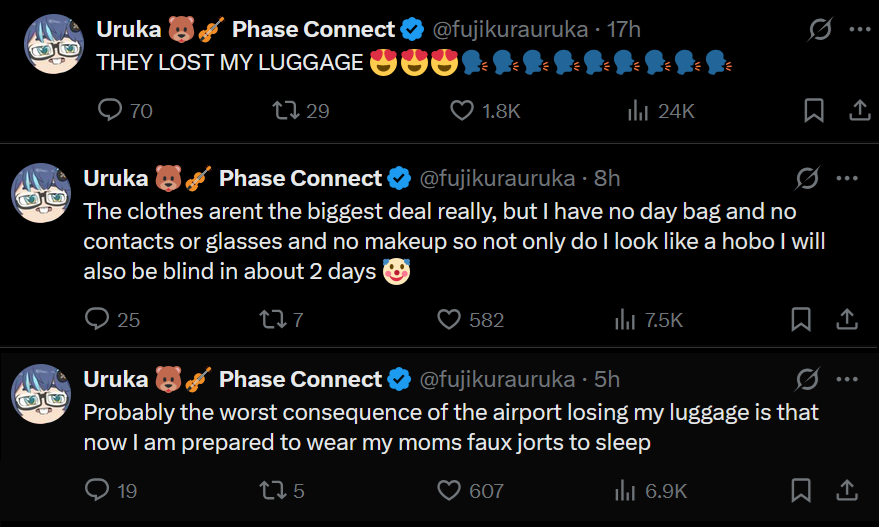Open the more menu on the 8h tweet
Viewport: 879px width, 527px height.
pos(846,179)
